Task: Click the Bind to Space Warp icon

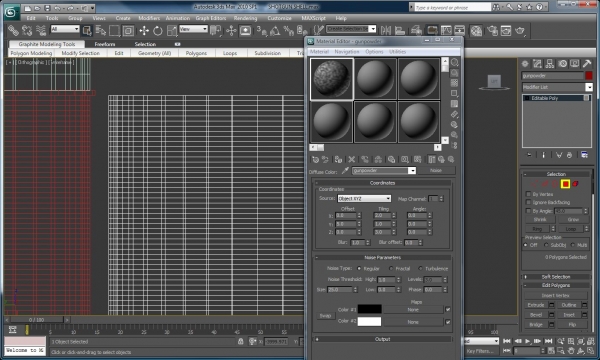Action: 41,30
